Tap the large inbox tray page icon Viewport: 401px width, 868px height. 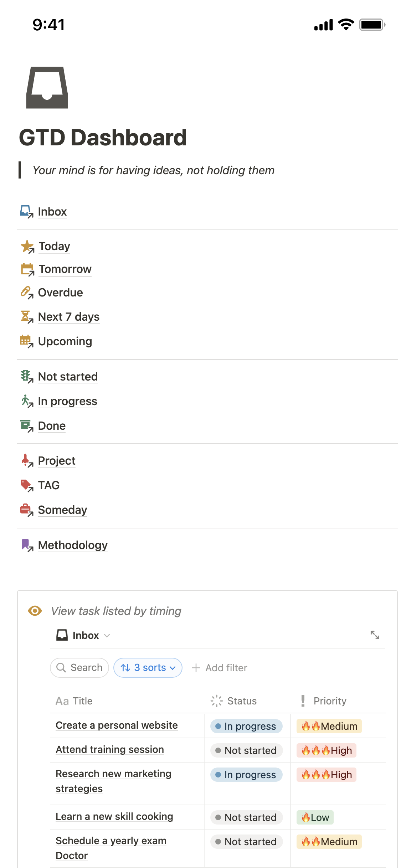pyautogui.click(x=47, y=88)
